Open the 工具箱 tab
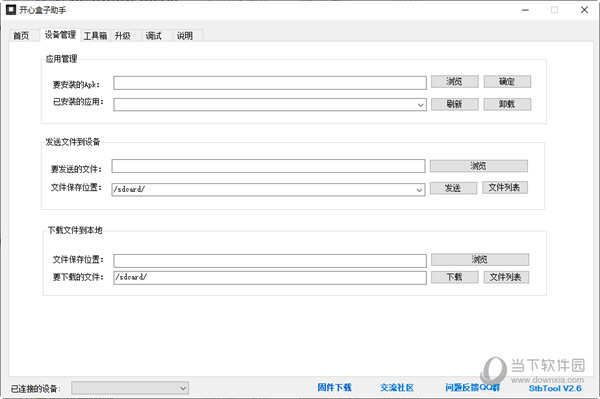 tap(95, 36)
